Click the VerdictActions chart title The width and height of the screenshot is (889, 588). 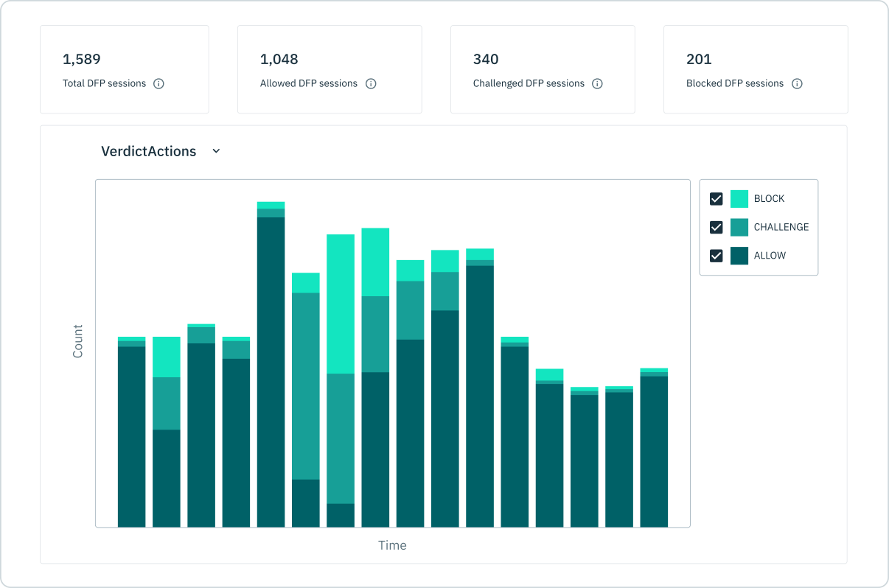coord(149,151)
